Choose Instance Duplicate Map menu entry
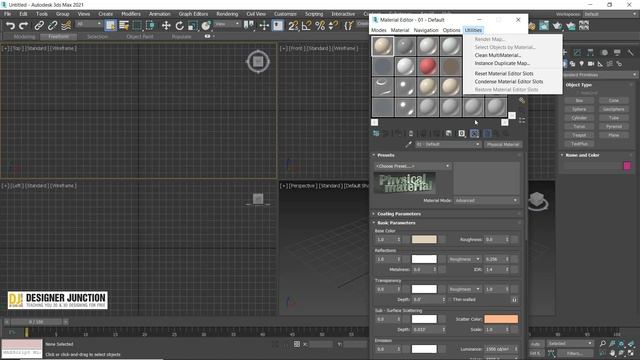Image resolution: width=640 pixels, height=360 pixels. [502, 63]
